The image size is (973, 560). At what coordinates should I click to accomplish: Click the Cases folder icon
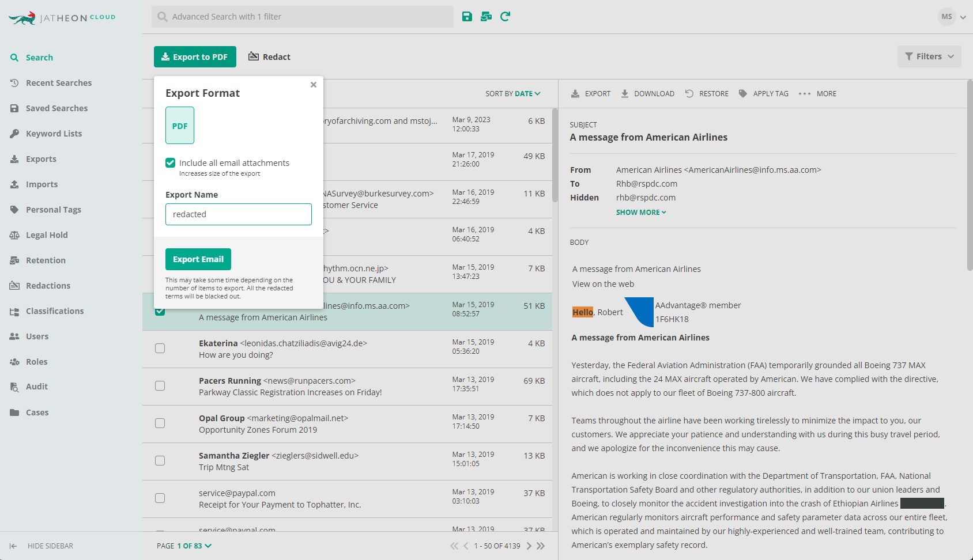click(x=14, y=413)
